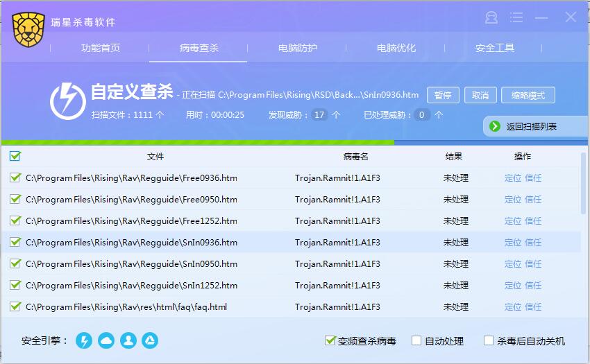This screenshot has width=590, height=364.
Task: Click 信任 link for SnIn1252.htm
Action: coord(533,286)
